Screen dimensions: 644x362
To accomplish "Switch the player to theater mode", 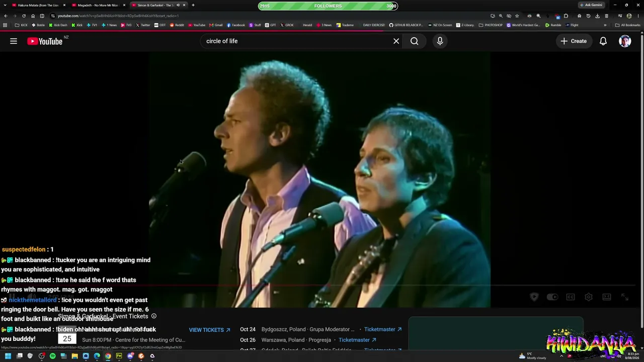I will pyautogui.click(x=607, y=297).
